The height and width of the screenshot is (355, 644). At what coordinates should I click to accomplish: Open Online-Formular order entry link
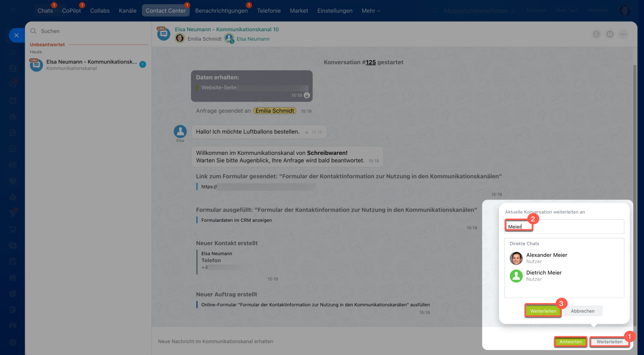pos(315,305)
